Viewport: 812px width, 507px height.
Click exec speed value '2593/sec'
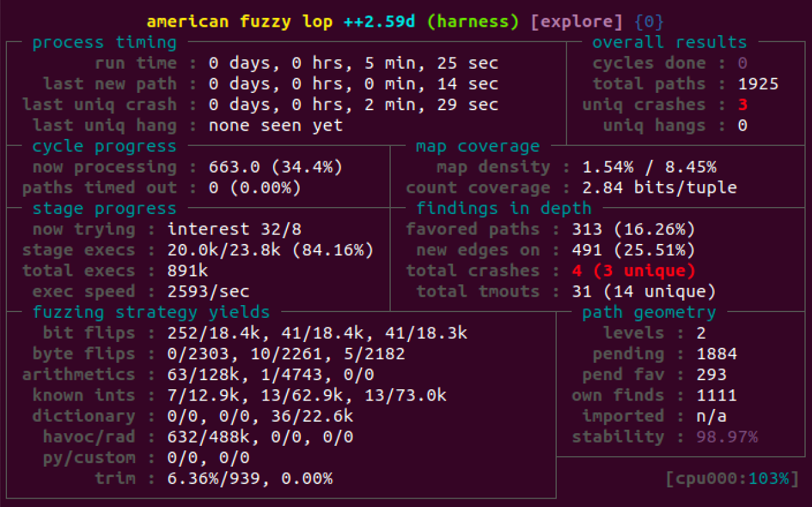click(x=208, y=292)
